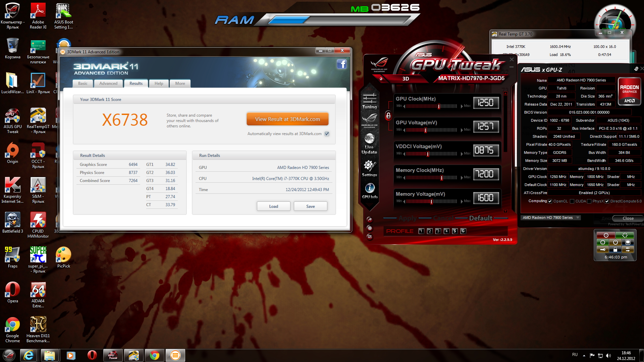
Task: Open Adobe Reader XI shortcut
Action: [38, 16]
